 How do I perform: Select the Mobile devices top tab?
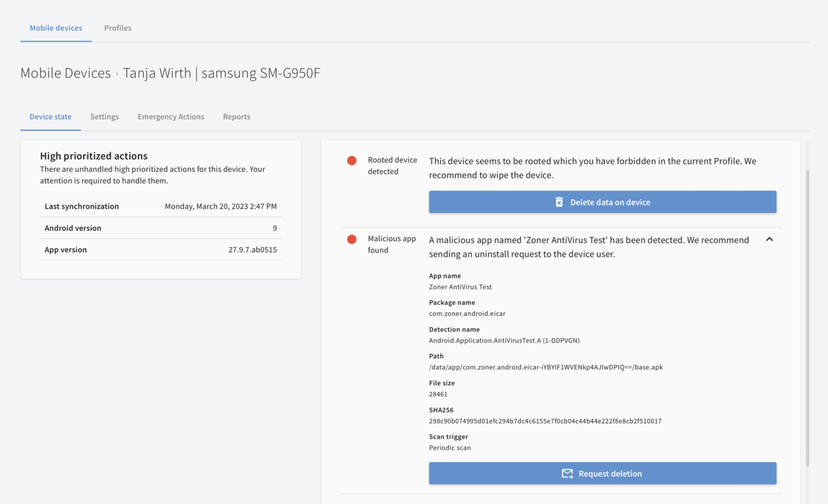56,28
